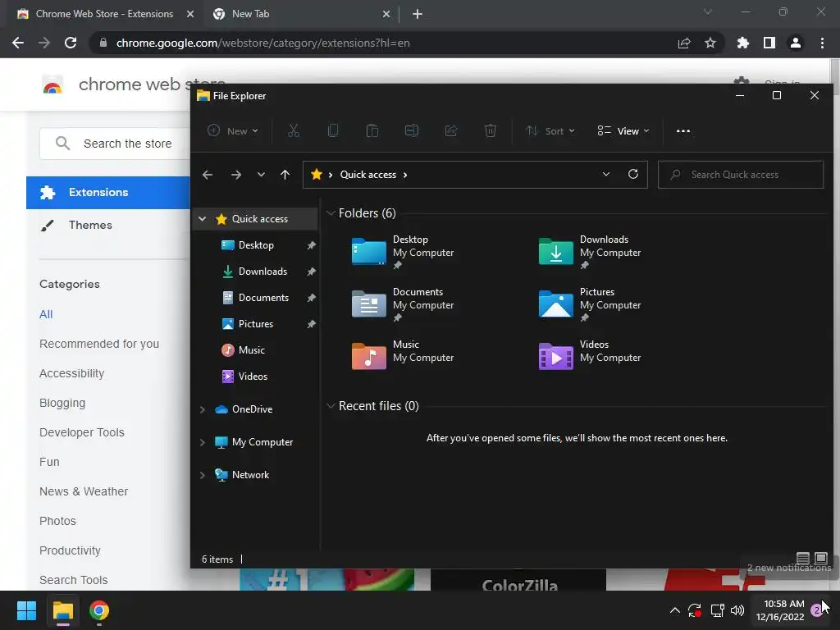Click the Chrome address bar URL

pyautogui.click(x=262, y=43)
